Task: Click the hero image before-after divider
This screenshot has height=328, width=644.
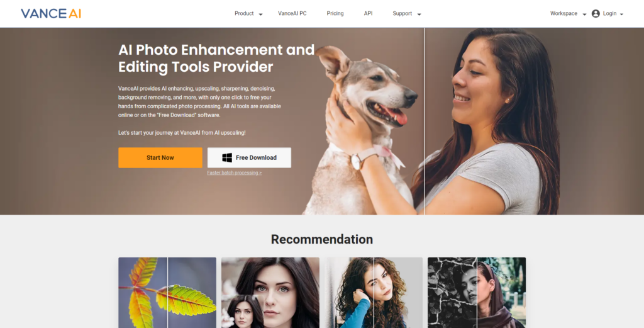Action: pyautogui.click(x=425, y=122)
